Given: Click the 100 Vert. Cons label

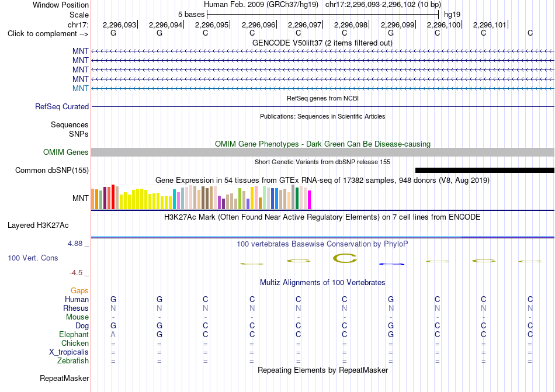Looking at the screenshot, I should coord(33,258).
